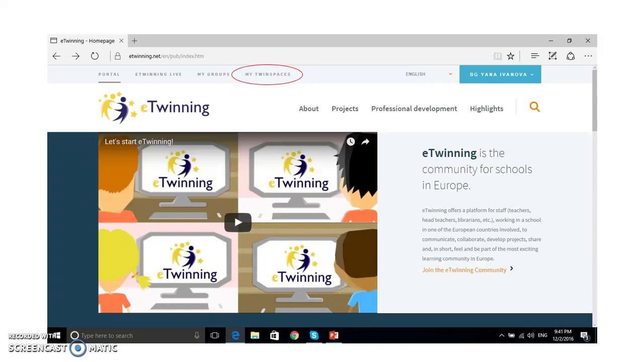Image resolution: width=644 pixels, height=362 pixels.
Task: Open Task View in taskbar
Action: (x=215, y=335)
